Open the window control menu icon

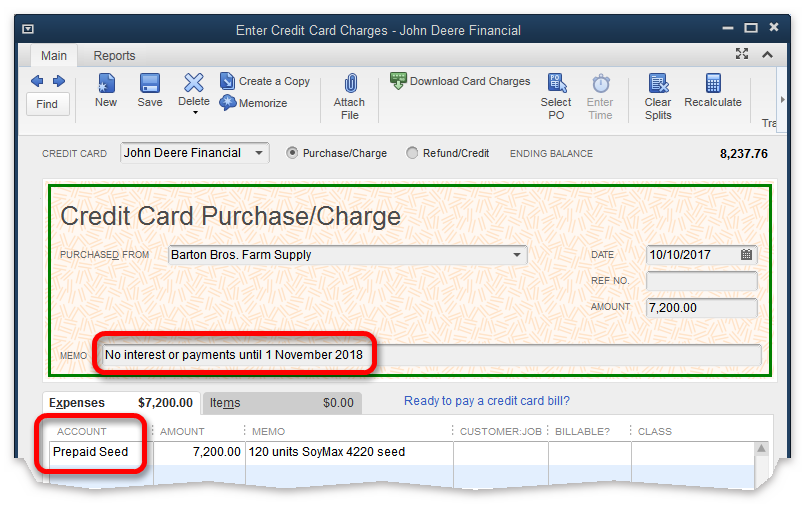[x=28, y=29]
